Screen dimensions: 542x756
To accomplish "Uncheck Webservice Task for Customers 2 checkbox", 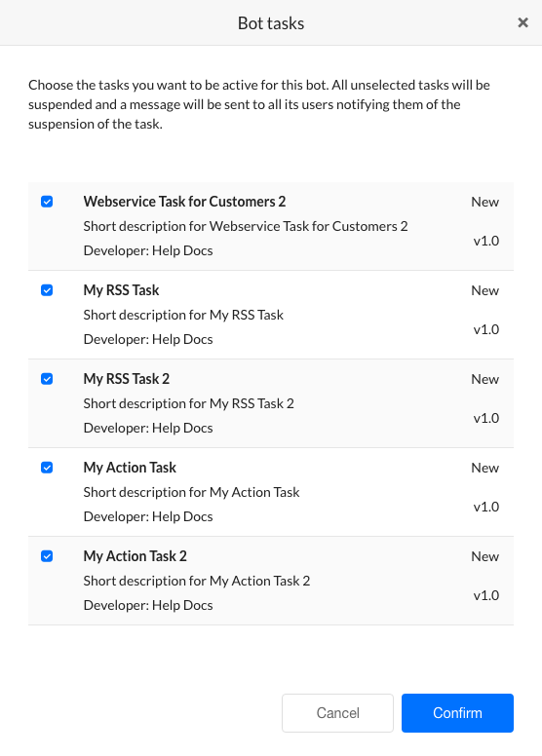I will point(47,202).
